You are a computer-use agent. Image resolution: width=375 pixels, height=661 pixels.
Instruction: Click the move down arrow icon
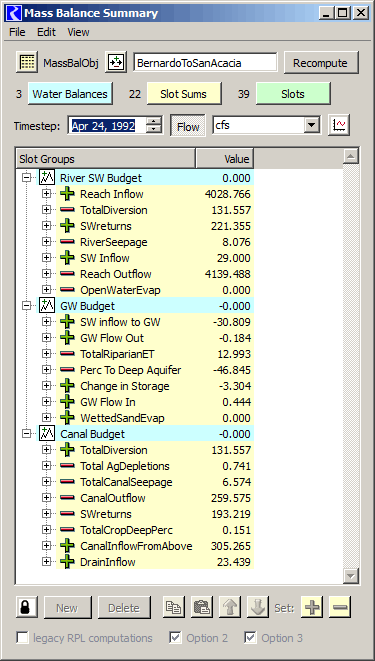tap(257, 607)
